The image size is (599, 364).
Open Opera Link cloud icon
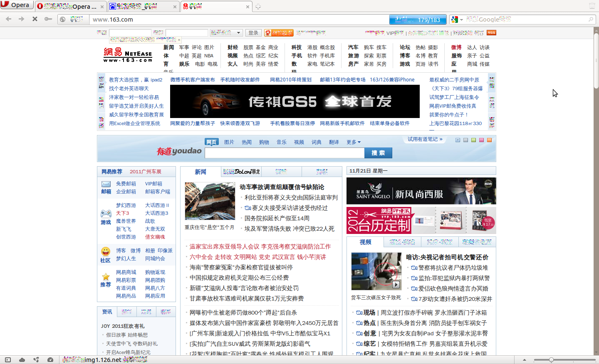click(x=22, y=360)
